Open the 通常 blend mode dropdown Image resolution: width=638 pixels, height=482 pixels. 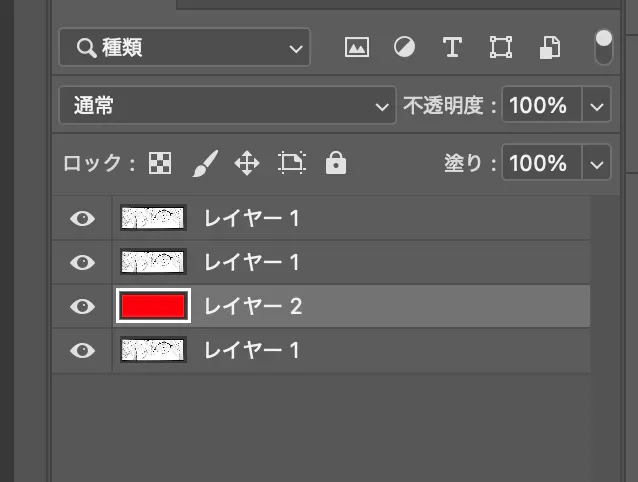(x=227, y=106)
